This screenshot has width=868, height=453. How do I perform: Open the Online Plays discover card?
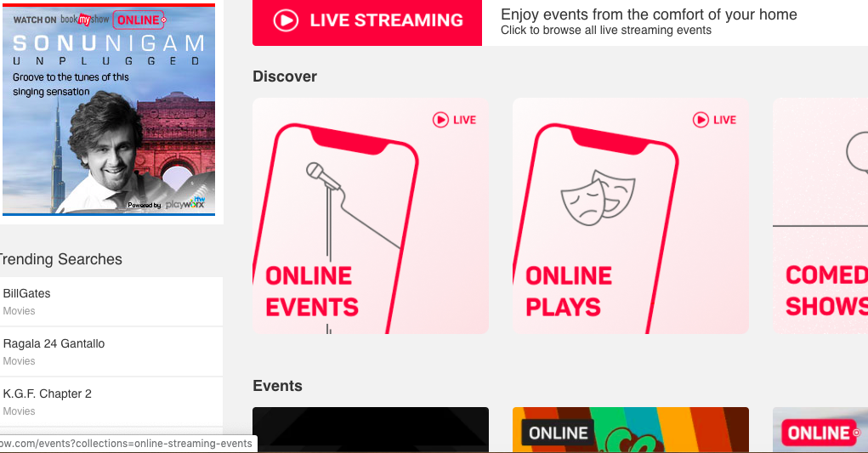point(631,216)
